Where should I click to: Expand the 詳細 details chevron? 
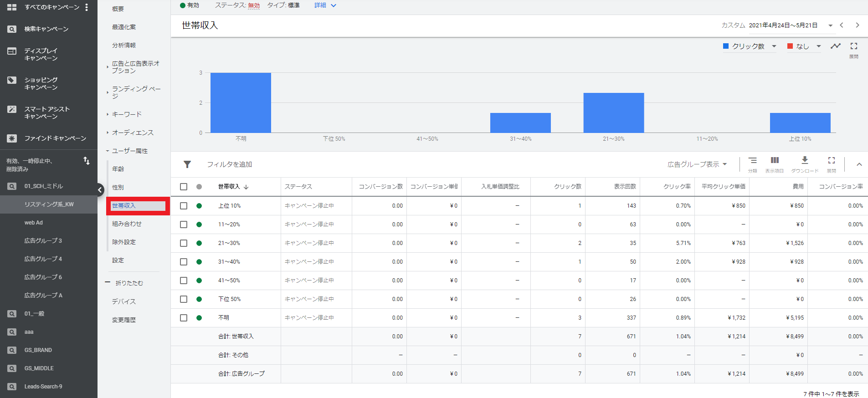333,5
